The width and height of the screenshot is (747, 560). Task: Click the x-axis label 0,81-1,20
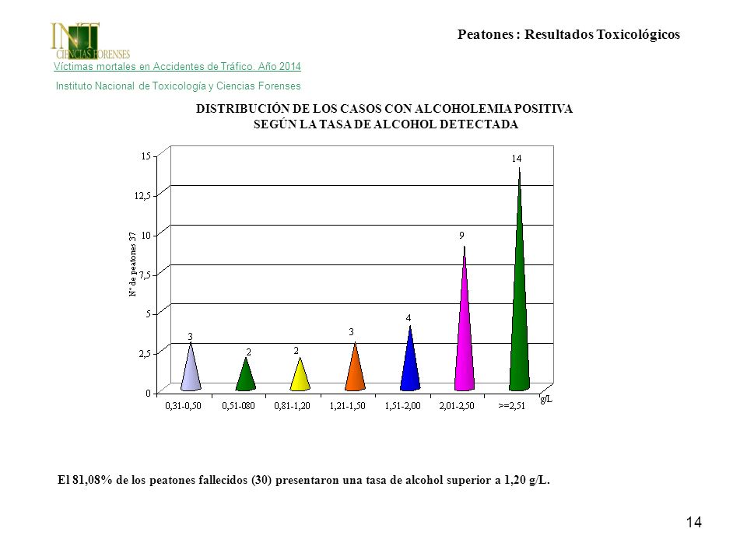(x=292, y=406)
